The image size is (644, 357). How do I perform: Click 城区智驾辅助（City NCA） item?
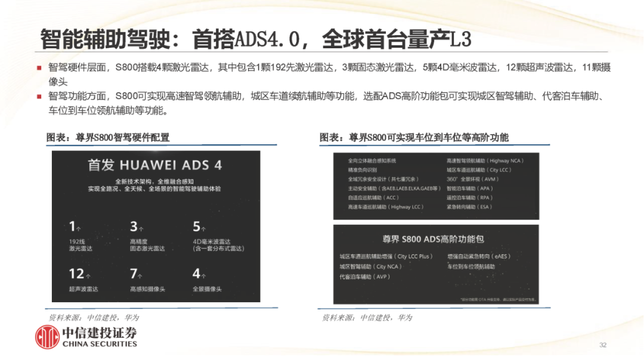[370, 267]
